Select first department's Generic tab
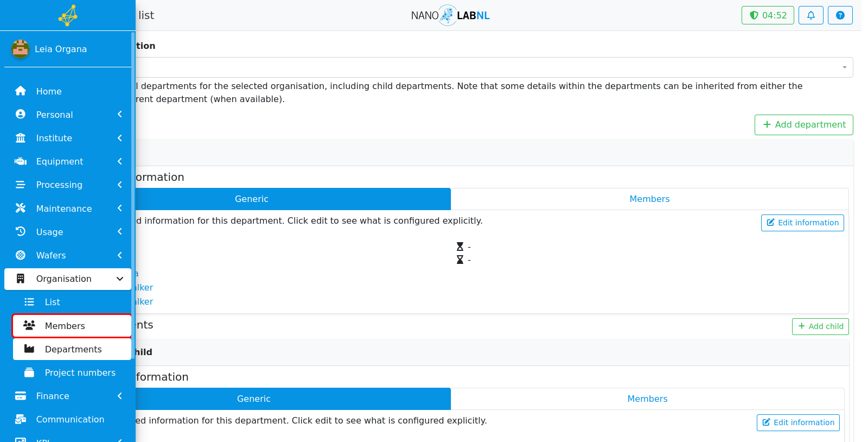The height and width of the screenshot is (442, 868). point(293,199)
